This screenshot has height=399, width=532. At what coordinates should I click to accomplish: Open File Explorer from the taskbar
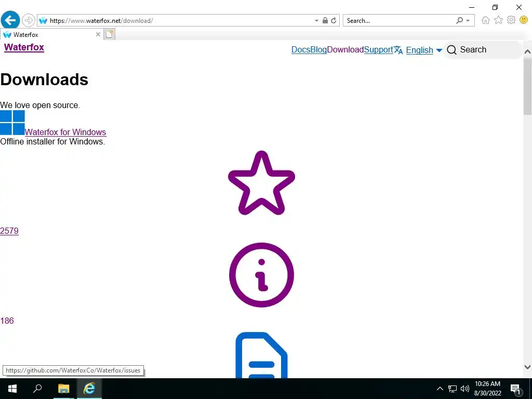[x=63, y=389]
